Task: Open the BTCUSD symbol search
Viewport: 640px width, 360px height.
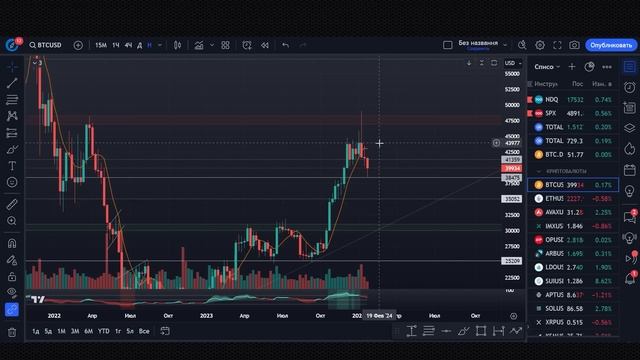Action: pyautogui.click(x=45, y=45)
